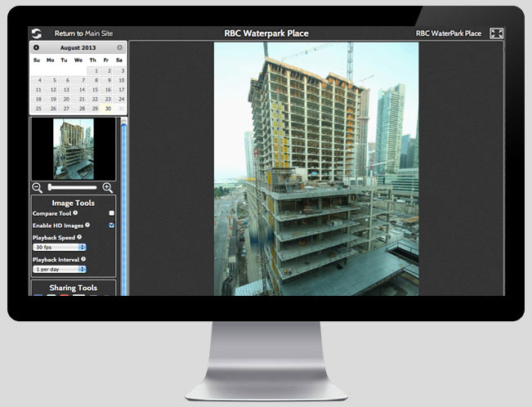Go to next month in calendar

coord(120,48)
